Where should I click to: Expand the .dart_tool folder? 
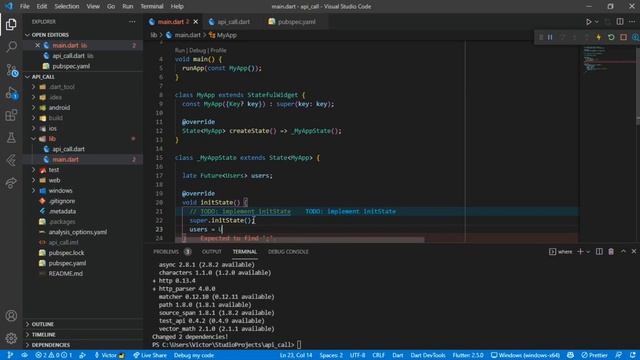[33, 87]
